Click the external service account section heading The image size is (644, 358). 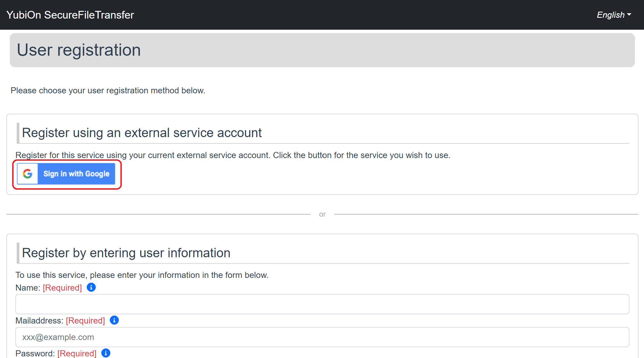coord(142,133)
